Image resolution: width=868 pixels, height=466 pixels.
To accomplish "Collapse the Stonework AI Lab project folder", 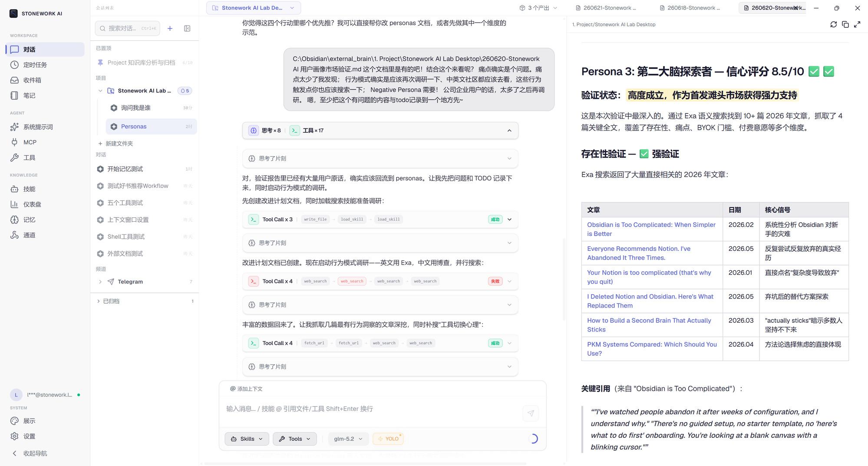I will tap(100, 91).
